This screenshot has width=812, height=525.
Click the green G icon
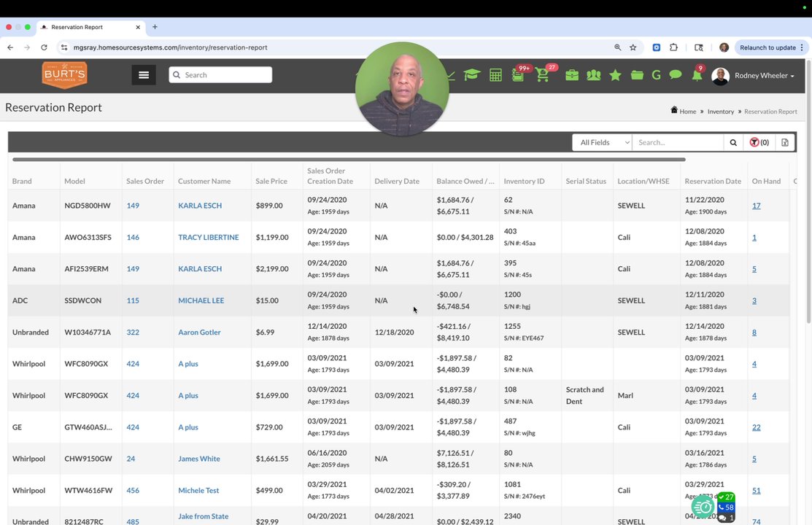pos(656,75)
